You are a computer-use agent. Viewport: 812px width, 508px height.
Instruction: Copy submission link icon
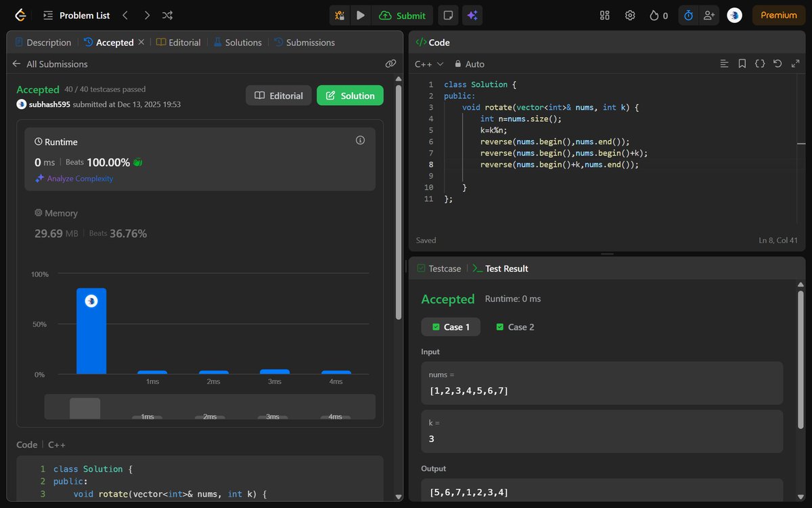click(390, 64)
